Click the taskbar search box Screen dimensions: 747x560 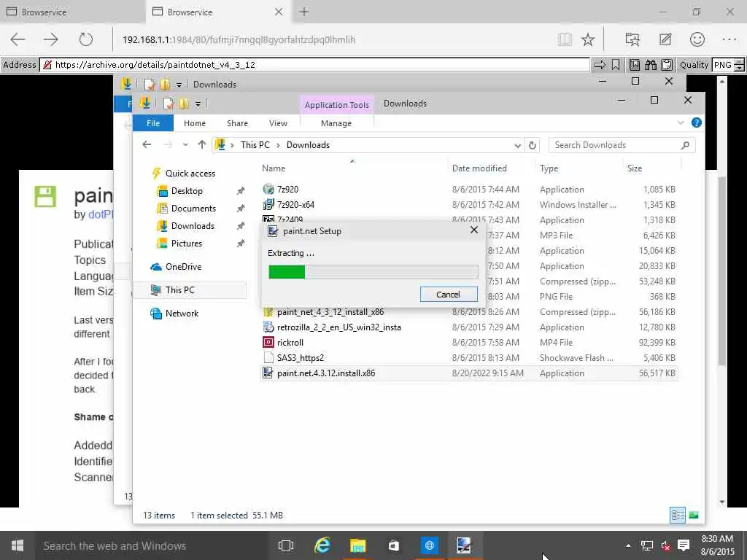pos(150,545)
